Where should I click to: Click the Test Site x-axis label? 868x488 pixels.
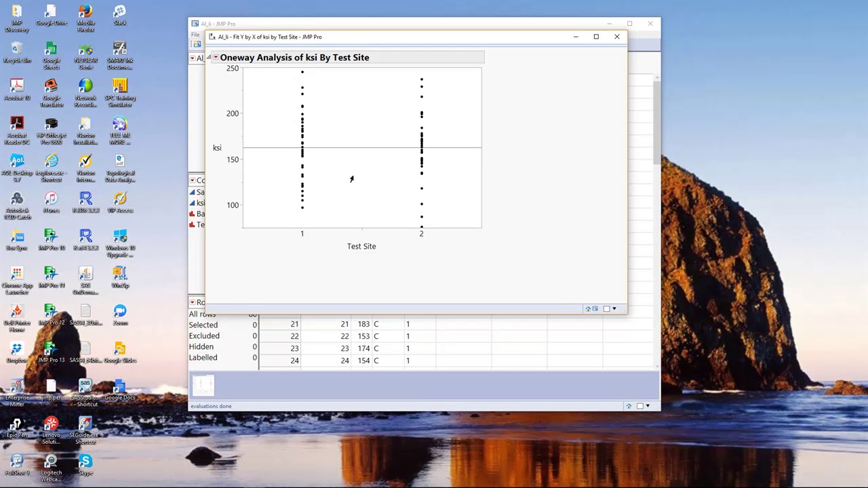pos(361,246)
